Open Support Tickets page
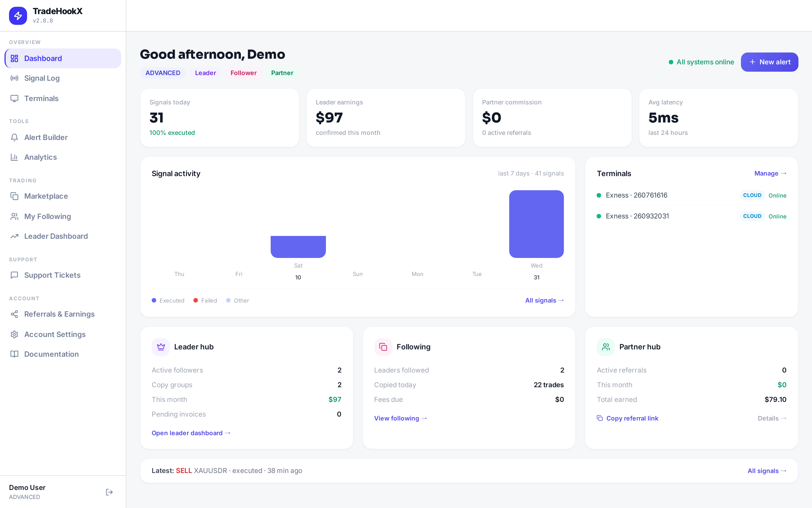 (x=63, y=275)
